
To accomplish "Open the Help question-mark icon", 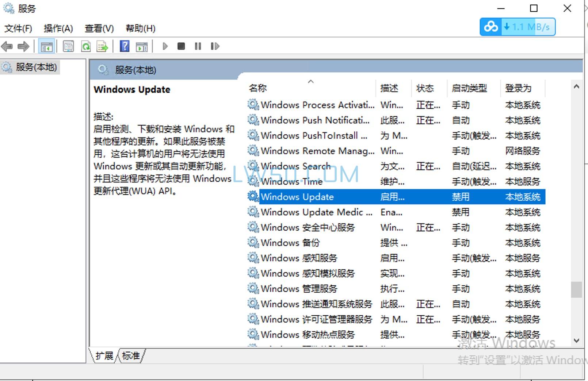I will [x=125, y=46].
